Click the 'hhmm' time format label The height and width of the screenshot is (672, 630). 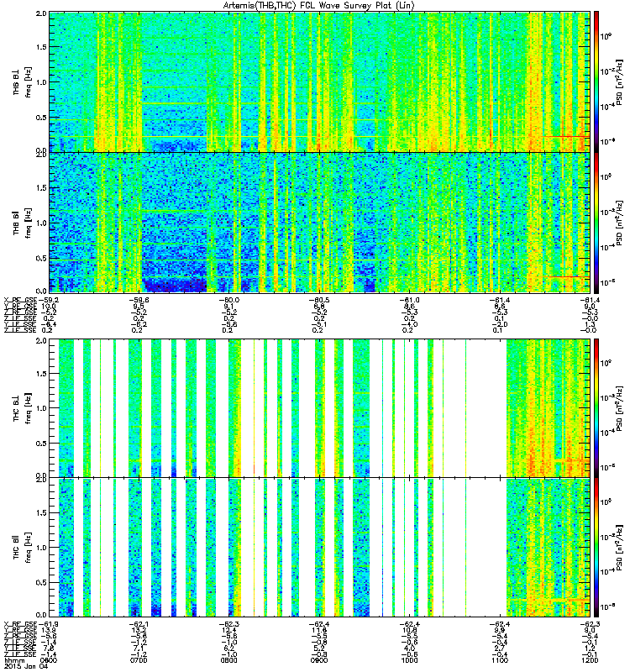point(13,660)
